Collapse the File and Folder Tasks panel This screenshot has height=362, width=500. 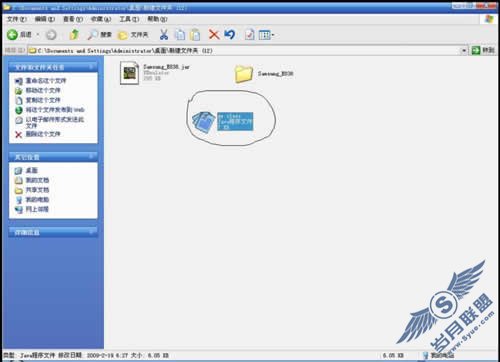pyautogui.click(x=91, y=67)
